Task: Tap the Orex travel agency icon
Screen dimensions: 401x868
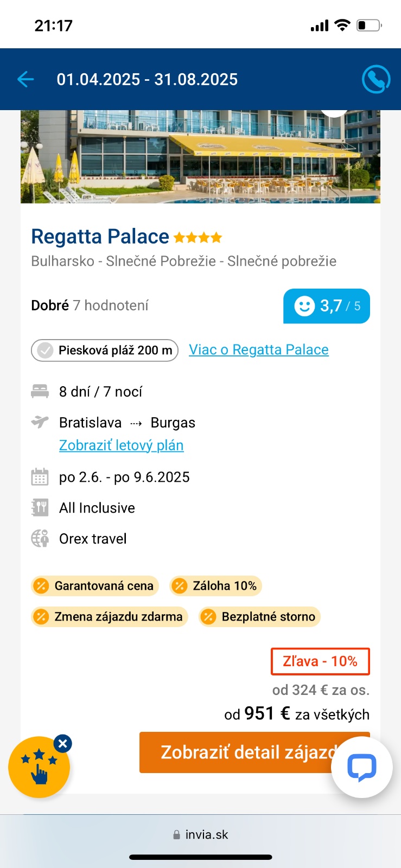Action: click(40, 539)
